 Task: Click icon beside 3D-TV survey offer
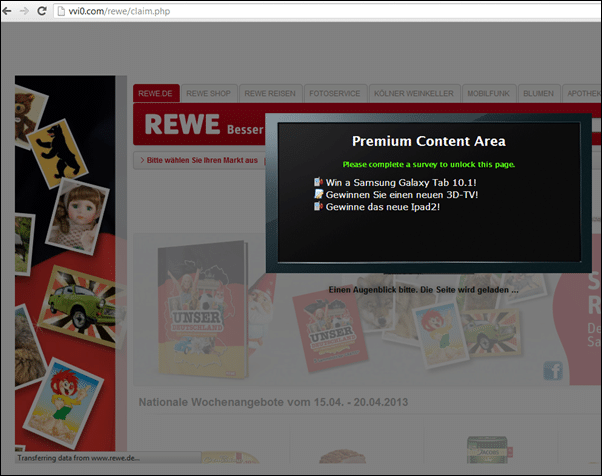318,194
